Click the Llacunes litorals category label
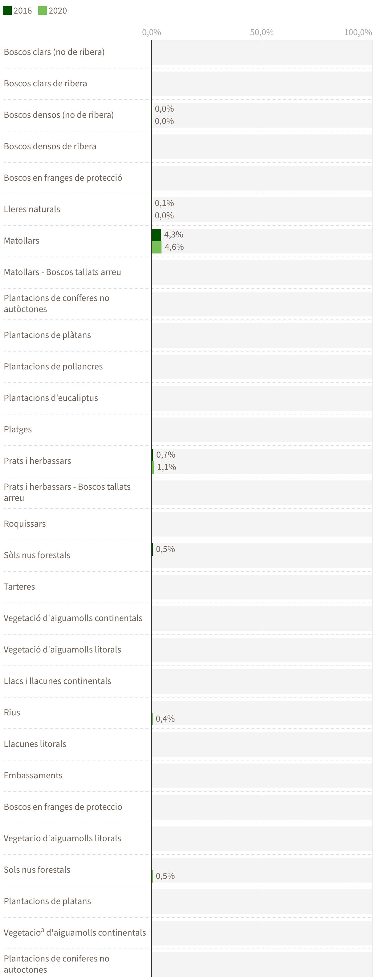This screenshot has height=980, width=376. tap(35, 744)
